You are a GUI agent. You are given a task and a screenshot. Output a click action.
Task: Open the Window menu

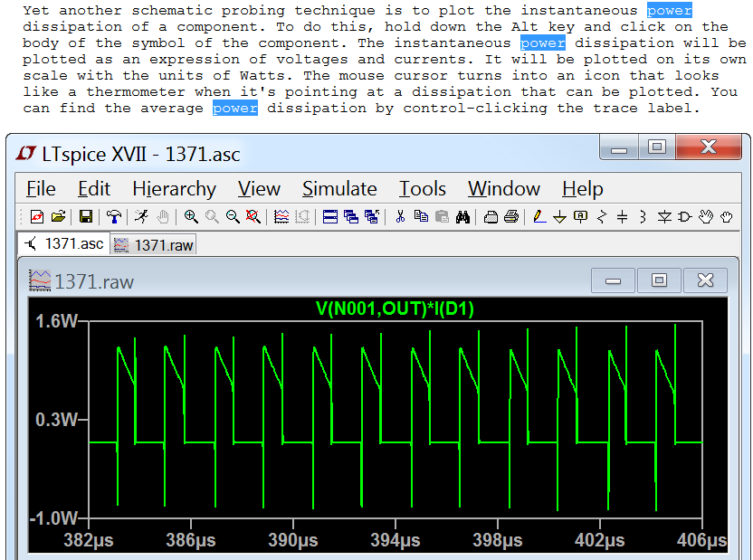[x=504, y=188]
